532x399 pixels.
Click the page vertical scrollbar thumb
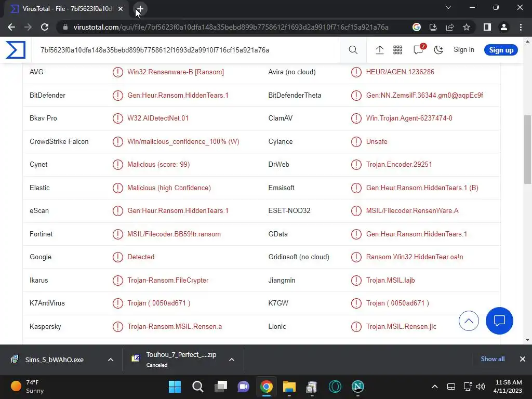tap(527, 149)
